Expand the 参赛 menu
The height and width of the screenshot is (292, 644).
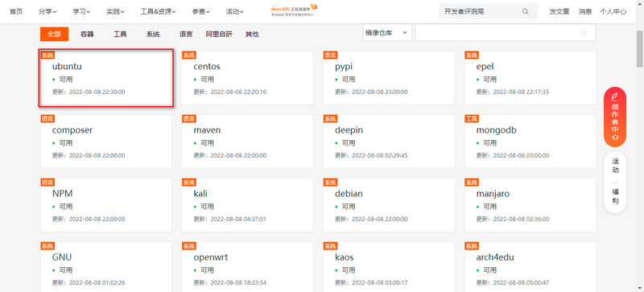200,11
